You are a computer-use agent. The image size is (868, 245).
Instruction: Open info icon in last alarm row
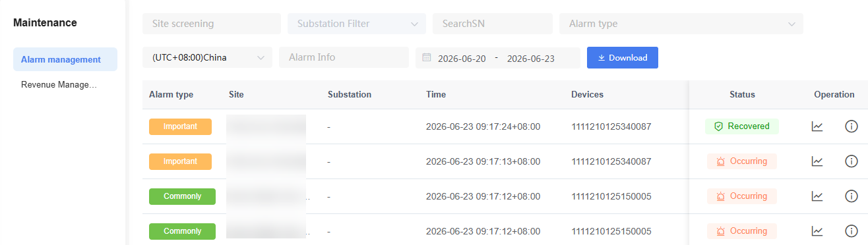tap(852, 231)
